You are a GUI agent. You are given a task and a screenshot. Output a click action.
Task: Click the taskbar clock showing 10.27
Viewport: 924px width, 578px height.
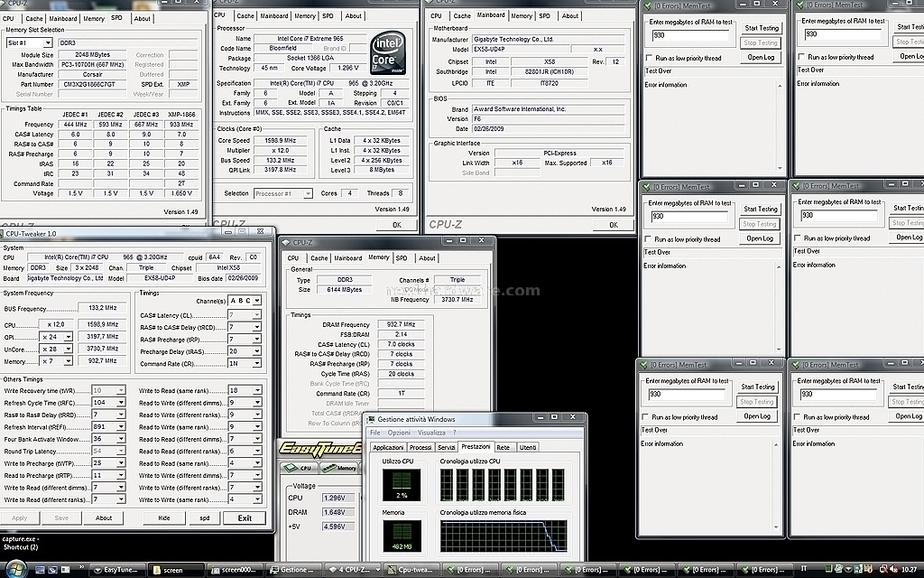pos(910,570)
